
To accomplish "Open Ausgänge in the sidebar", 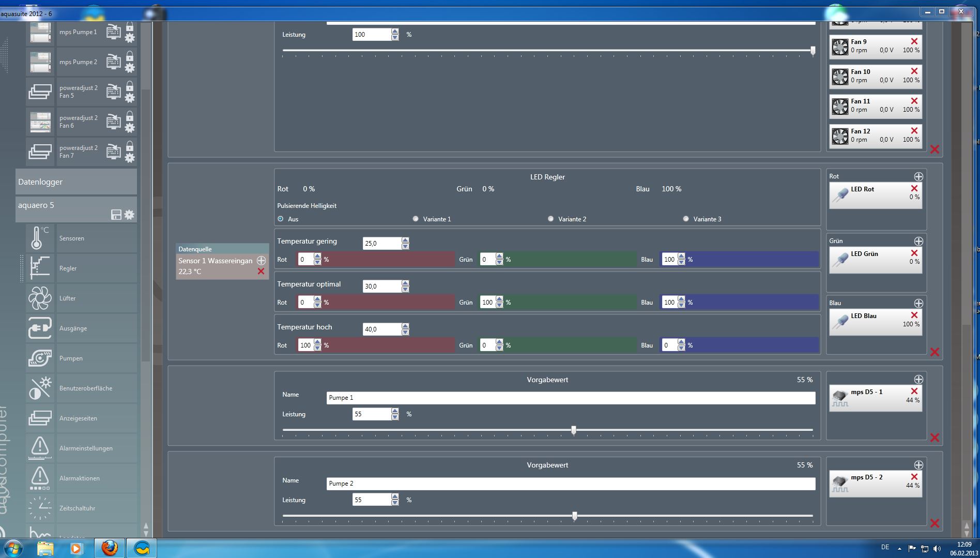I will click(x=73, y=328).
